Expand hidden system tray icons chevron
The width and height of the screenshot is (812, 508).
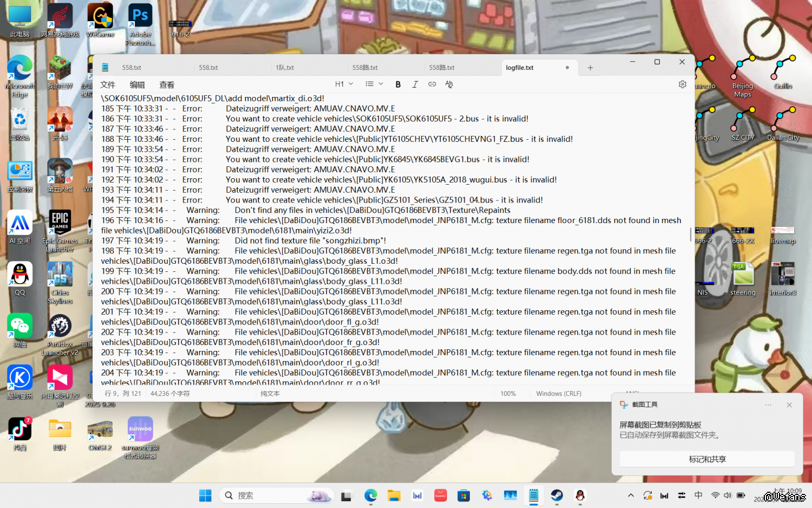click(631, 495)
